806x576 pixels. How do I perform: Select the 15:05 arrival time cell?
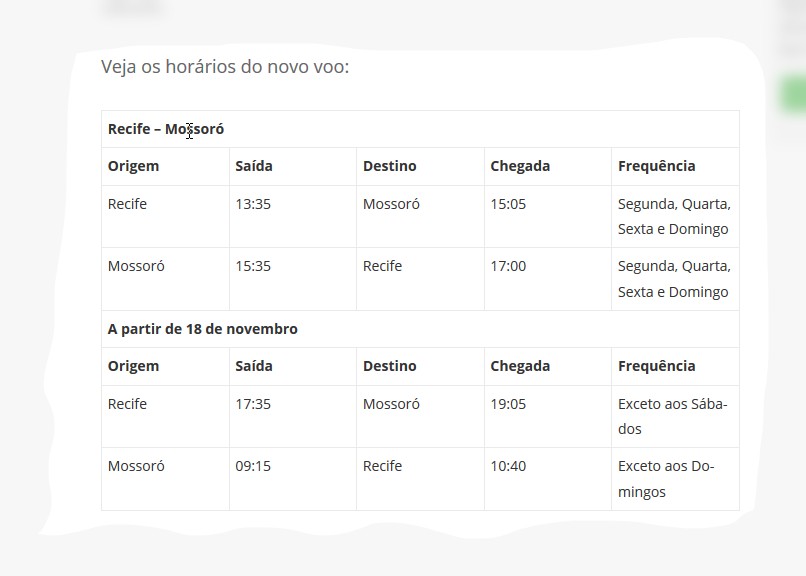pyautogui.click(x=508, y=204)
